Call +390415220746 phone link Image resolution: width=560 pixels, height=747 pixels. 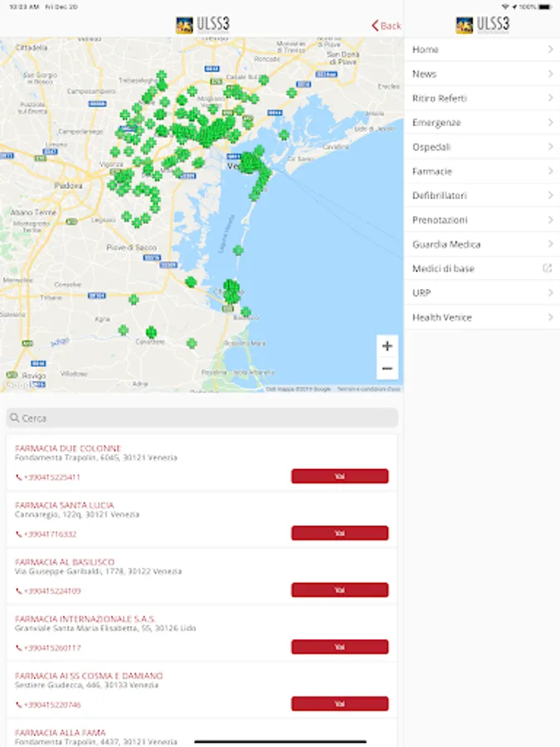[48, 705]
